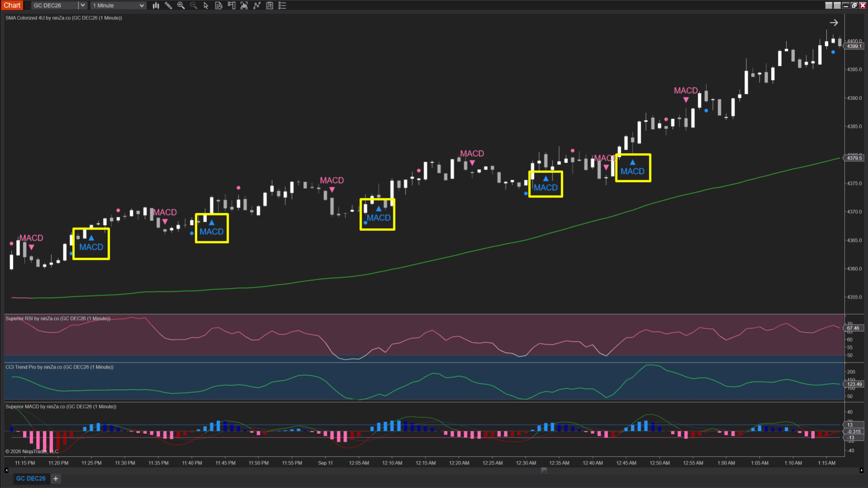Viewport: 868px width, 488px height.
Task: Click the pink MACD signal above 11:55 PM
Action: pyautogui.click(x=332, y=184)
